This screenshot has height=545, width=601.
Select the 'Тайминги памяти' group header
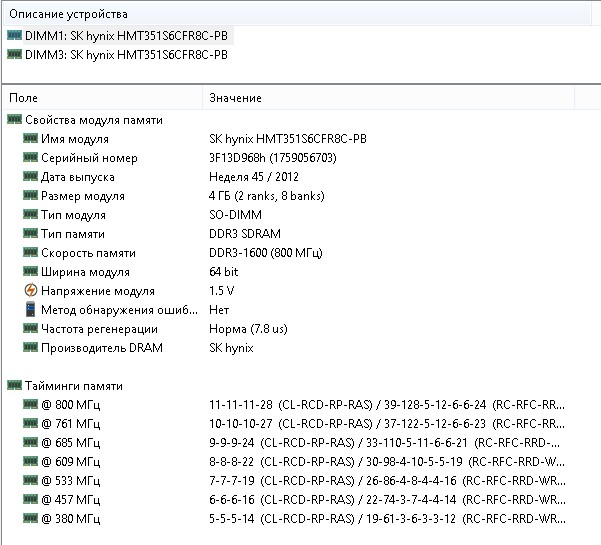point(74,386)
